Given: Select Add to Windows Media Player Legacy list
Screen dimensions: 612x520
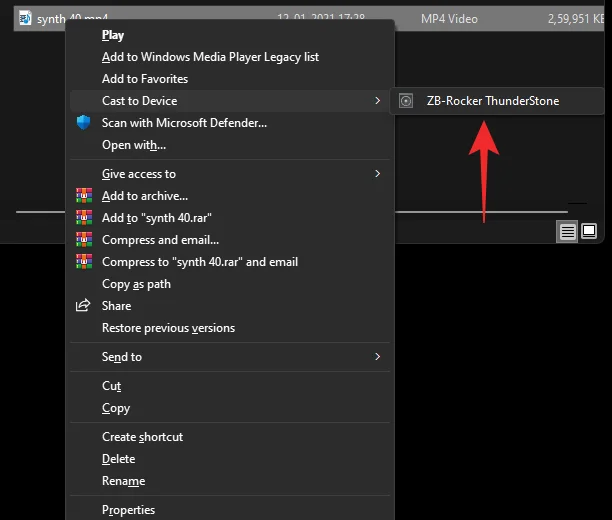Looking at the screenshot, I should coord(230,57).
